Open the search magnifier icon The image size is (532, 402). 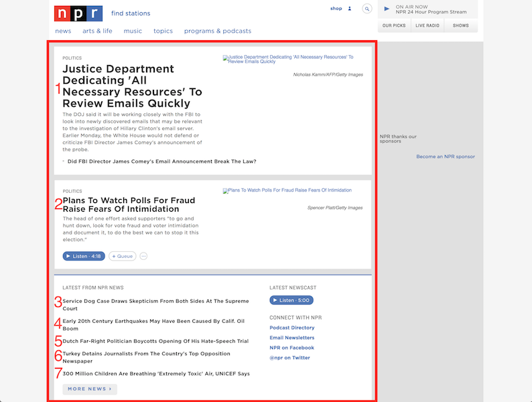point(367,9)
